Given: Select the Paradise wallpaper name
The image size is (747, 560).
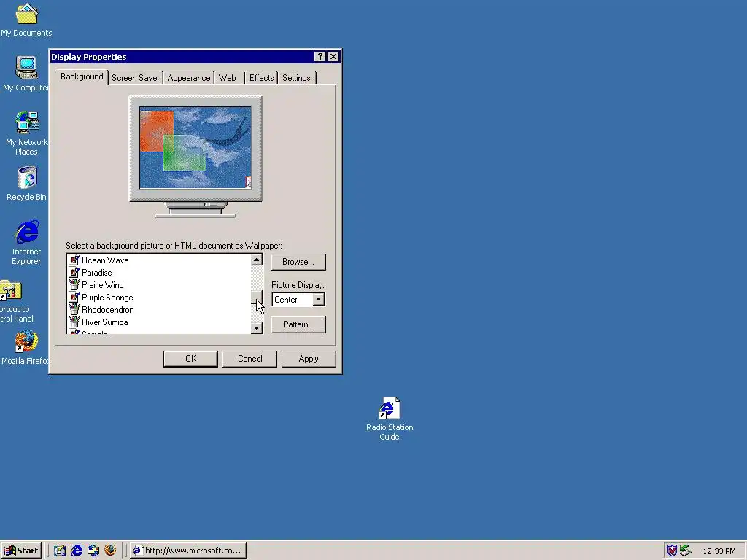Looking at the screenshot, I should click(97, 273).
